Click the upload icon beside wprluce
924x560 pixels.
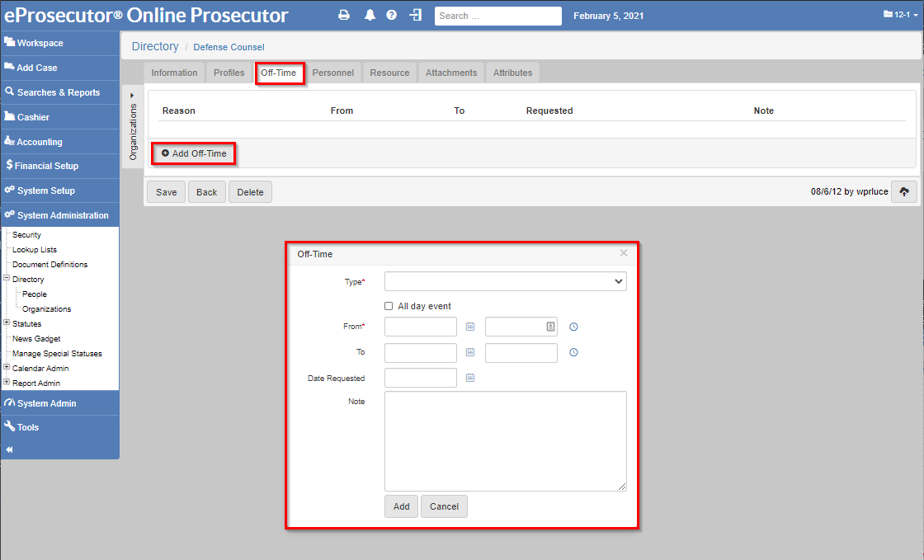point(904,192)
